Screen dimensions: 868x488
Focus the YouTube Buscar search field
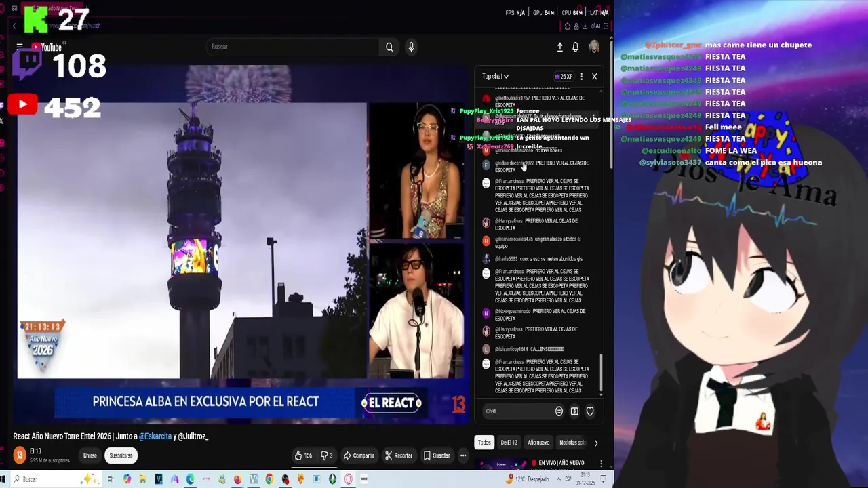click(293, 47)
